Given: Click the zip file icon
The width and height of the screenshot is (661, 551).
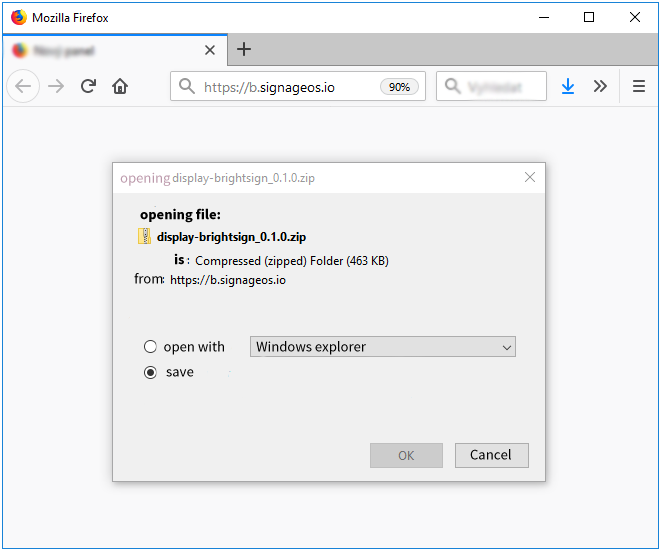Looking at the screenshot, I should (x=144, y=237).
